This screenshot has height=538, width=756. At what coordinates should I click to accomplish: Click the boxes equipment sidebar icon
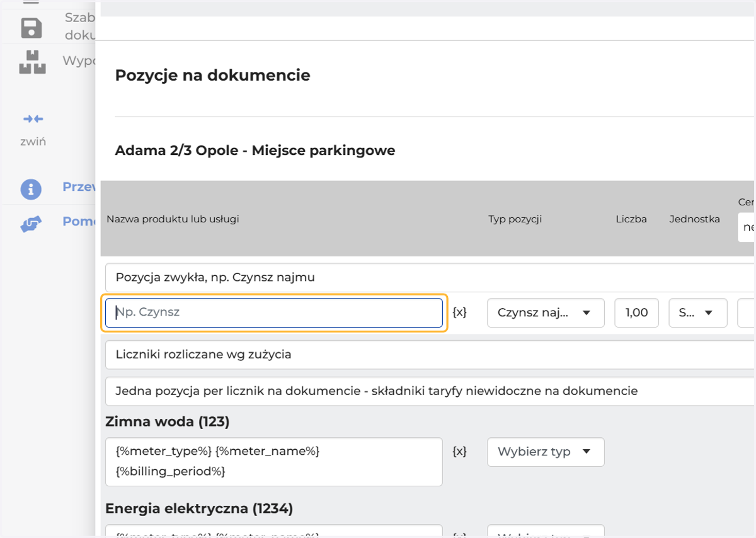point(32,62)
